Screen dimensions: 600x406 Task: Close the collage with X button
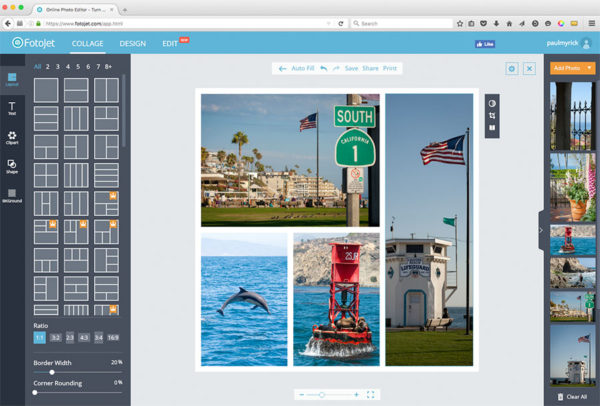click(529, 68)
